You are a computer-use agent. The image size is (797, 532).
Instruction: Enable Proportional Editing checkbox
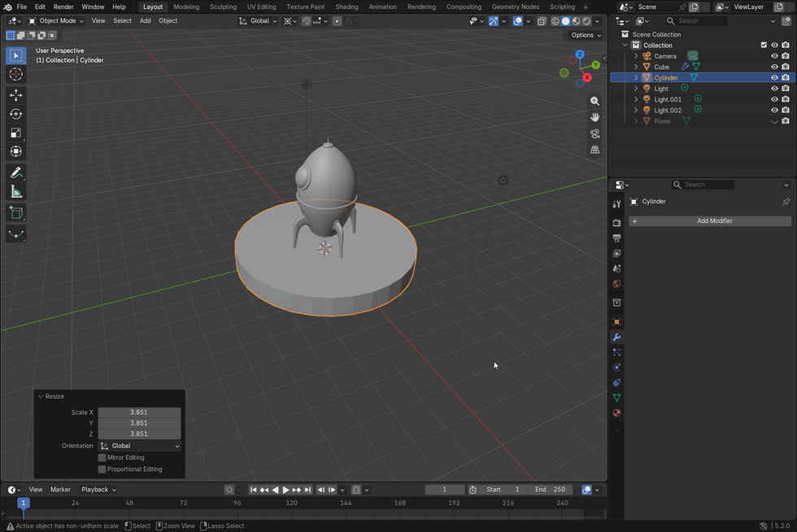point(102,469)
